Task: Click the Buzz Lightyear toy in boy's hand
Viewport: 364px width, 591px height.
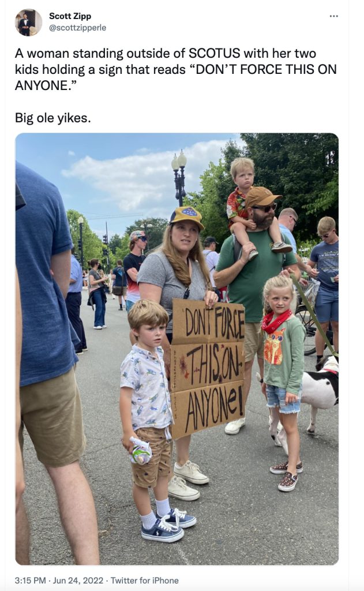Action: click(140, 450)
